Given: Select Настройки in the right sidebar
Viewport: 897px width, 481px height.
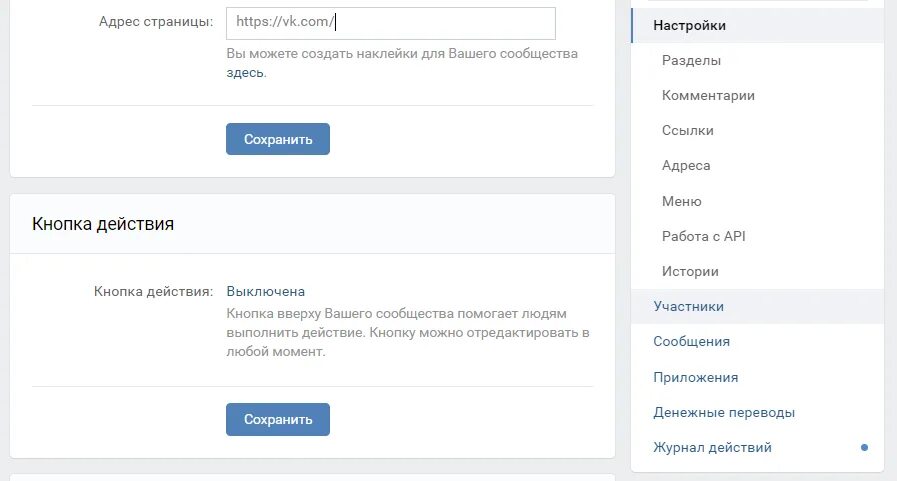Looking at the screenshot, I should [690, 25].
